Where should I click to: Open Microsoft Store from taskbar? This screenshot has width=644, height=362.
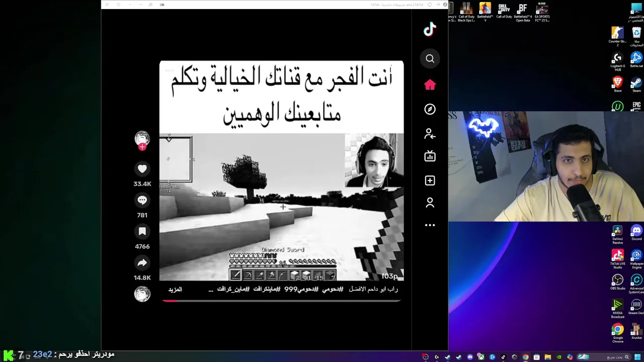[x=536, y=357]
